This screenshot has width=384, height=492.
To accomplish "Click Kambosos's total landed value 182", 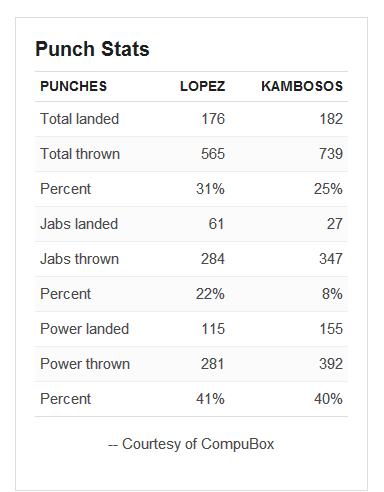I will [x=331, y=119].
